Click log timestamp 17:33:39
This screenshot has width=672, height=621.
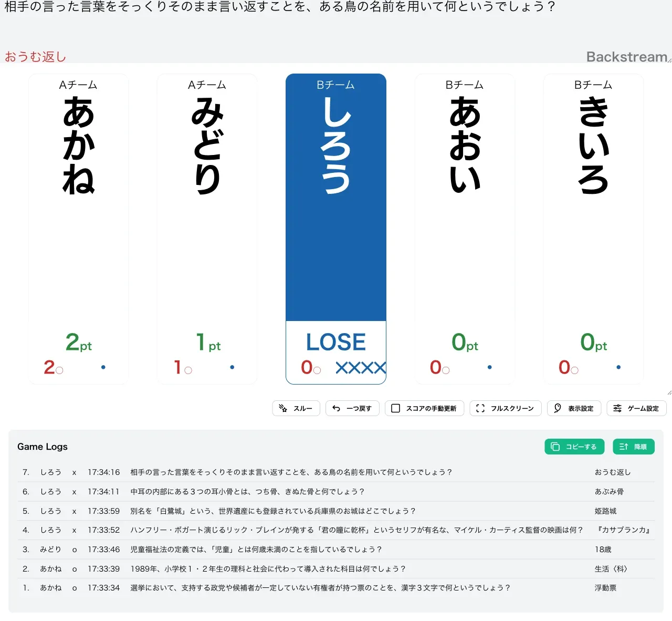click(x=104, y=569)
